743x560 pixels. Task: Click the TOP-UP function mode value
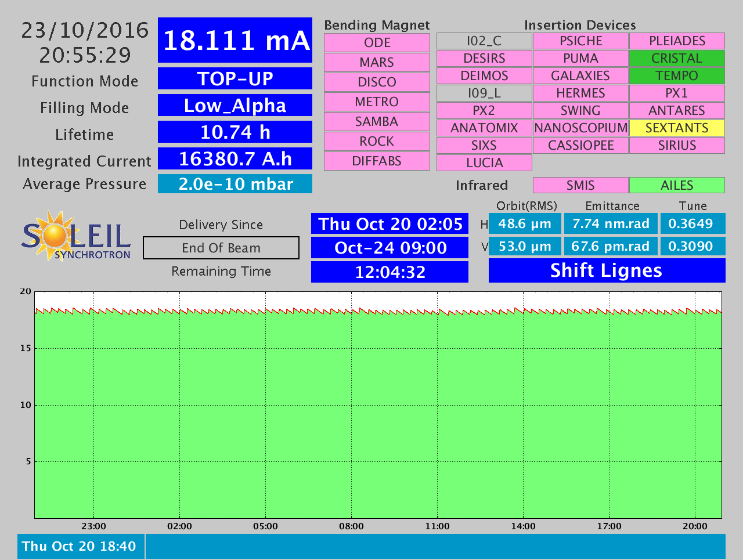[235, 78]
